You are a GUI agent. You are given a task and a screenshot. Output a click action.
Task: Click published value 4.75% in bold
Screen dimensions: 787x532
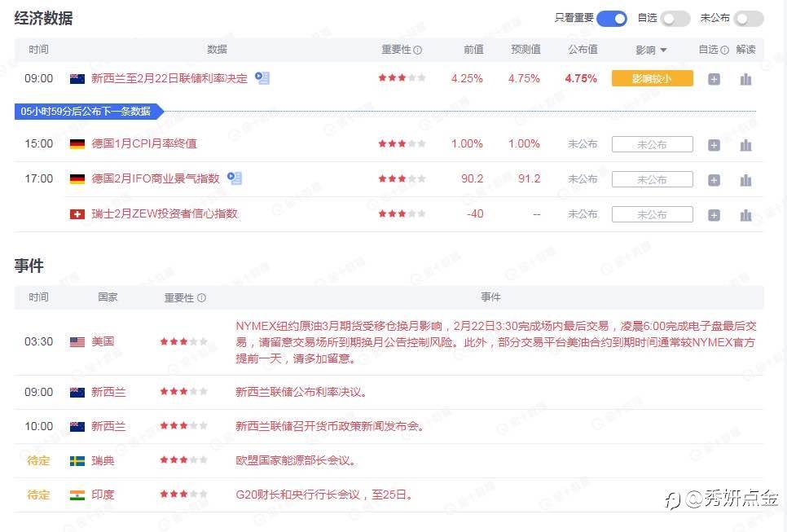[x=581, y=78]
